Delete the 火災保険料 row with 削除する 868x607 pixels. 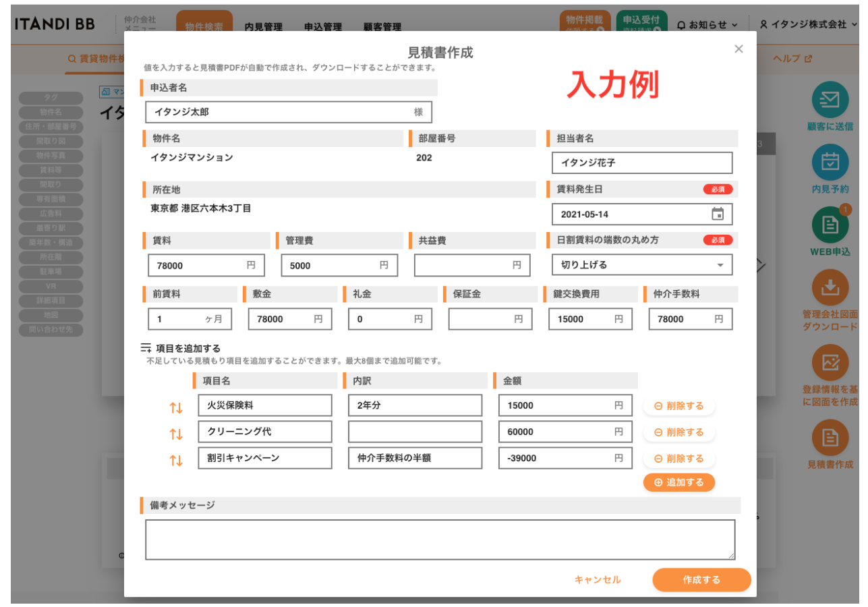pos(679,406)
